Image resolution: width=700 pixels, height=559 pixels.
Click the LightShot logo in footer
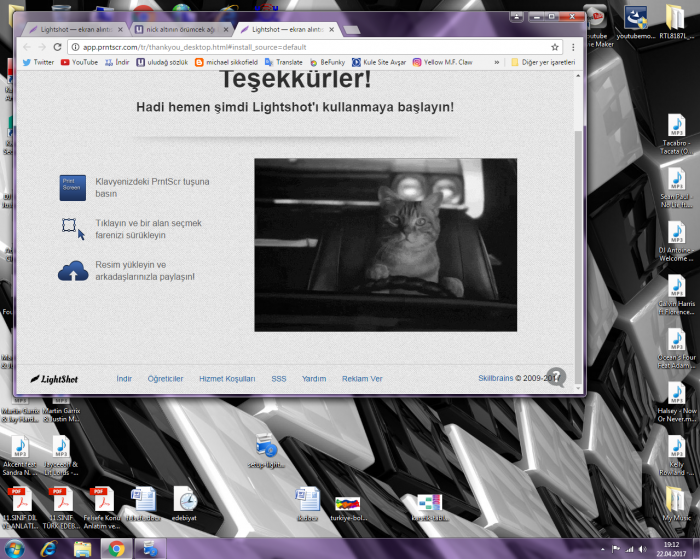pos(54,379)
